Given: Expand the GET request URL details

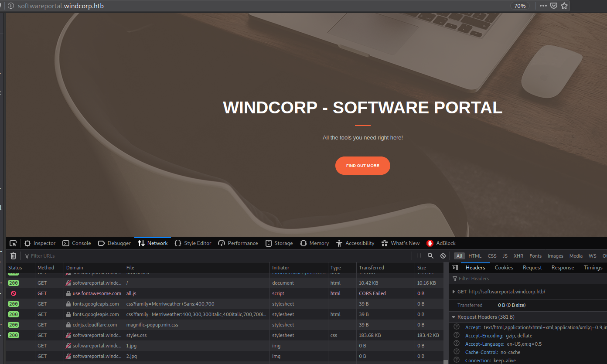Looking at the screenshot, I should 454,292.
